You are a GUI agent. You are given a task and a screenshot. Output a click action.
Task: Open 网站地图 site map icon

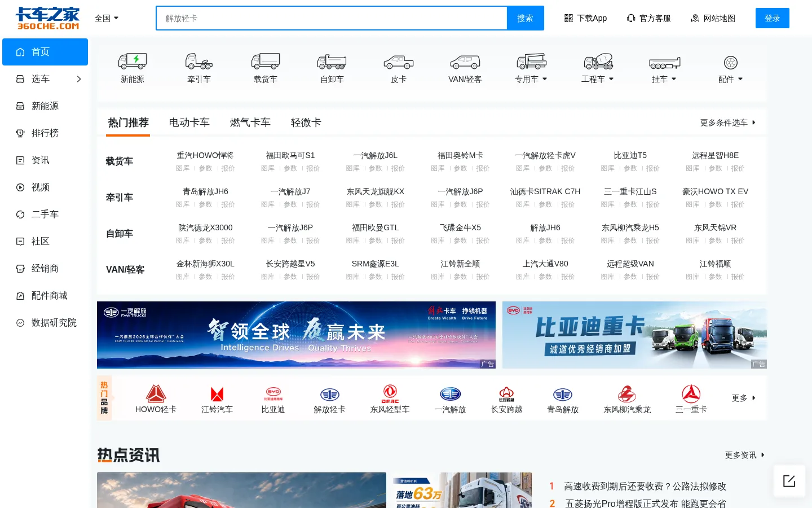[x=695, y=18]
